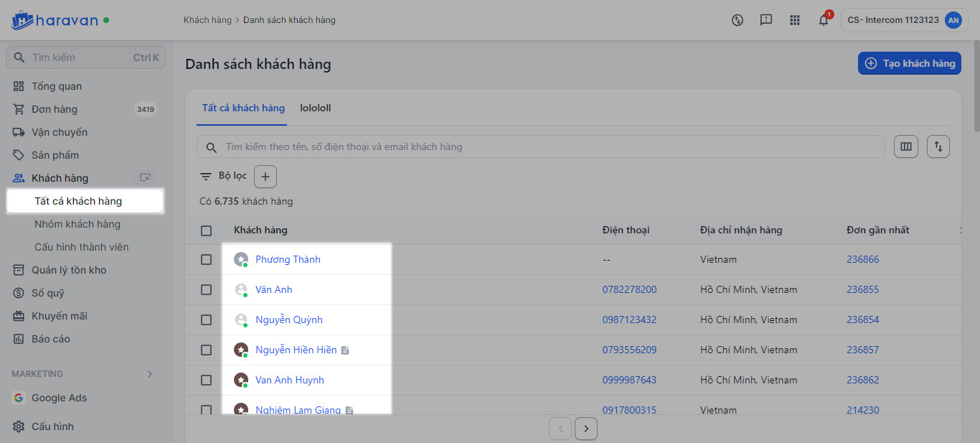
Task: Click the customer search input field
Action: pos(545,146)
